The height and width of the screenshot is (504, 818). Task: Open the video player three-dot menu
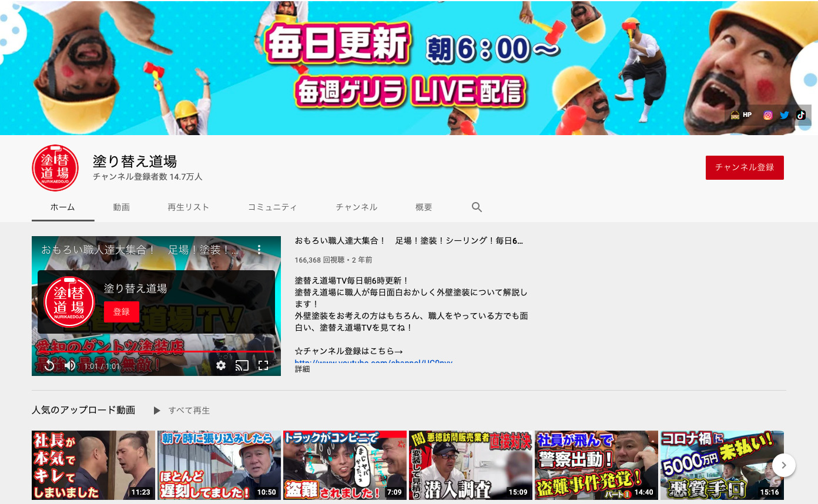[x=259, y=250]
